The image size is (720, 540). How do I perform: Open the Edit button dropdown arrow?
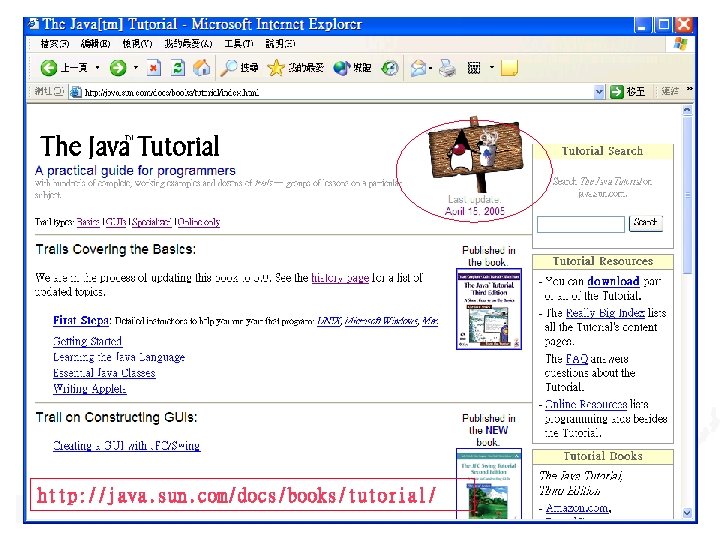point(491,68)
